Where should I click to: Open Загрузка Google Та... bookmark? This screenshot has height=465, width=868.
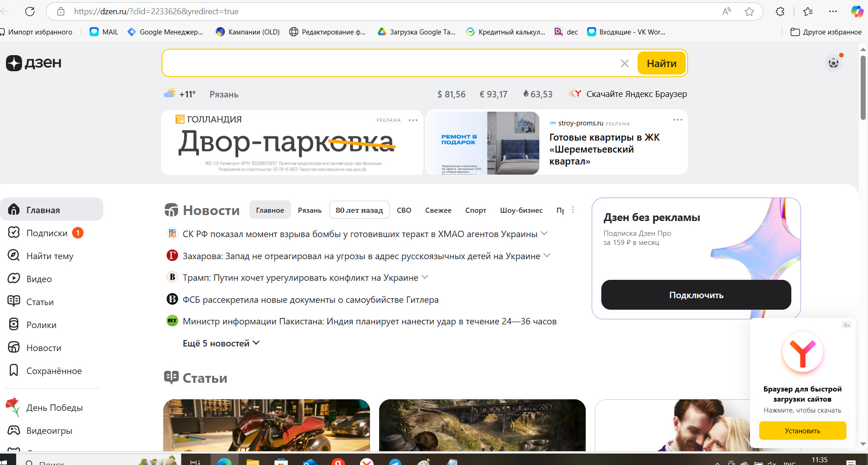pyautogui.click(x=417, y=32)
